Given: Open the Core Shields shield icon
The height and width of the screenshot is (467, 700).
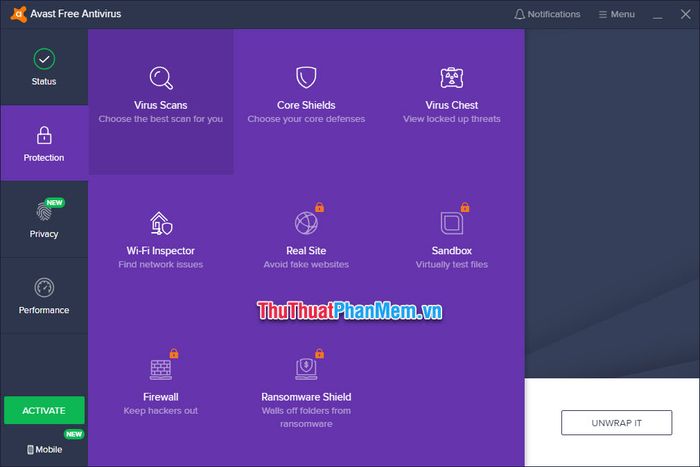Looking at the screenshot, I should click(x=306, y=77).
